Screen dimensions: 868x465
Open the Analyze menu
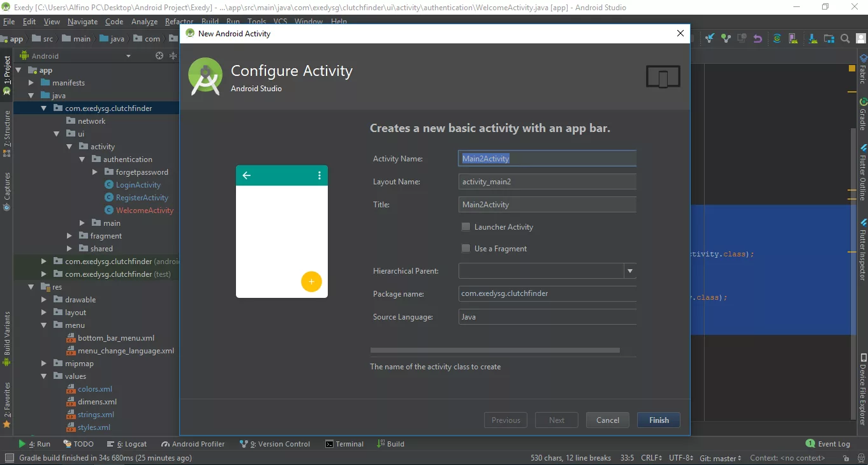[144, 21]
